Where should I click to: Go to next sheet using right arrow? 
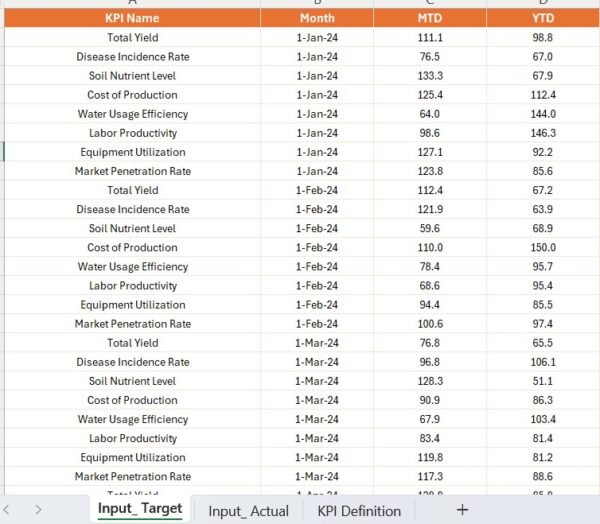coord(38,510)
